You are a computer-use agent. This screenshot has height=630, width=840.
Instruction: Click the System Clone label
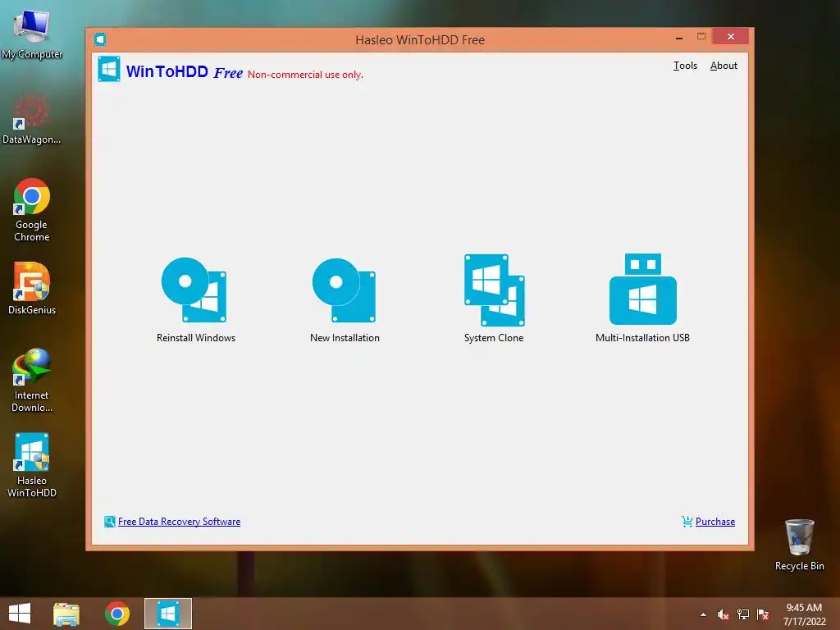point(493,337)
